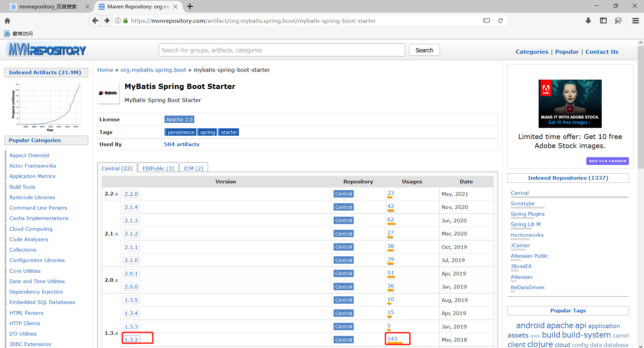This screenshot has width=644, height=348.
Task: Go forward with the forward arrow
Action: coord(107,21)
